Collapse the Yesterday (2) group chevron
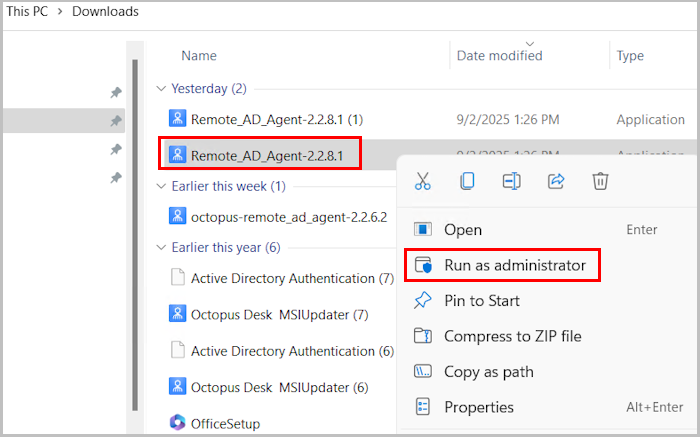The height and width of the screenshot is (437, 700). (161, 88)
